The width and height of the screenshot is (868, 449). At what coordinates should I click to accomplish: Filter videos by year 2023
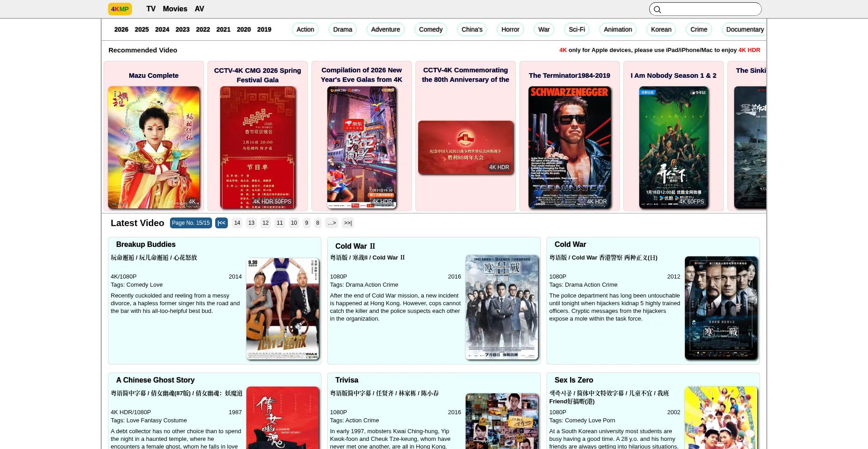pyautogui.click(x=182, y=29)
